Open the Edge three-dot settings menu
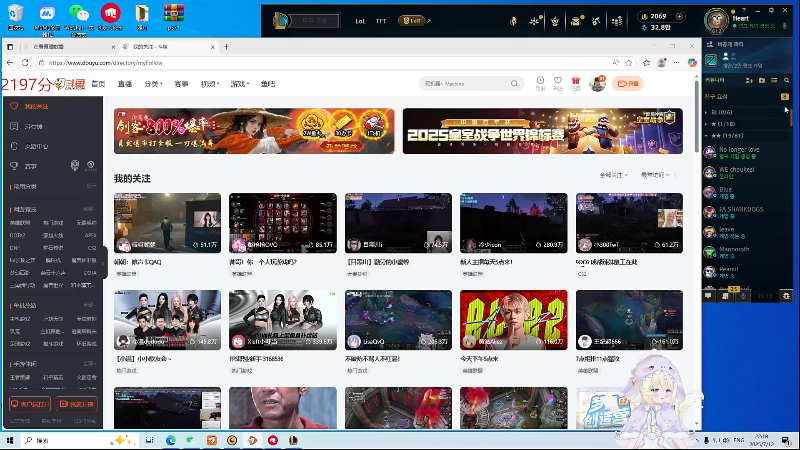Viewport: 800px width, 450px height. pos(677,62)
